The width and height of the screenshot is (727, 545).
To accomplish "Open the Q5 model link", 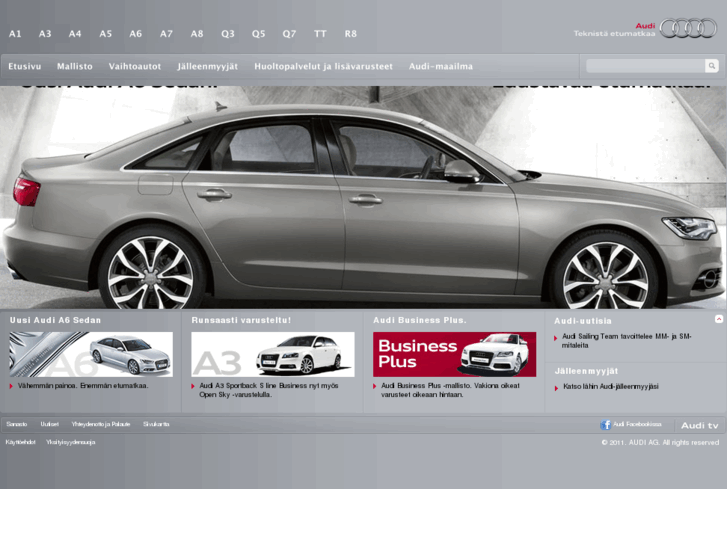I will click(x=258, y=34).
